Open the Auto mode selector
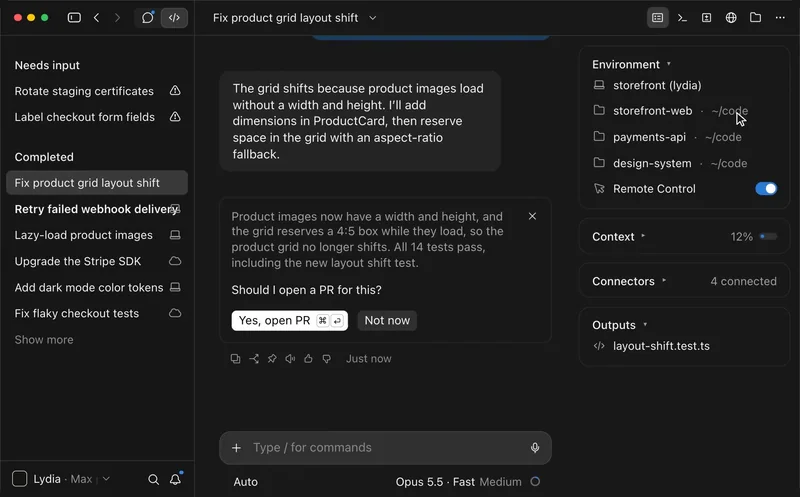 245,482
